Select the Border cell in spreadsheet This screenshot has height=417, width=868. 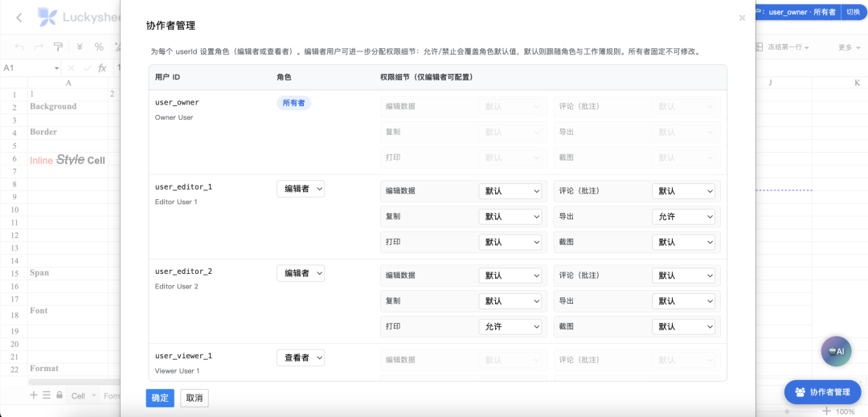tap(68, 133)
